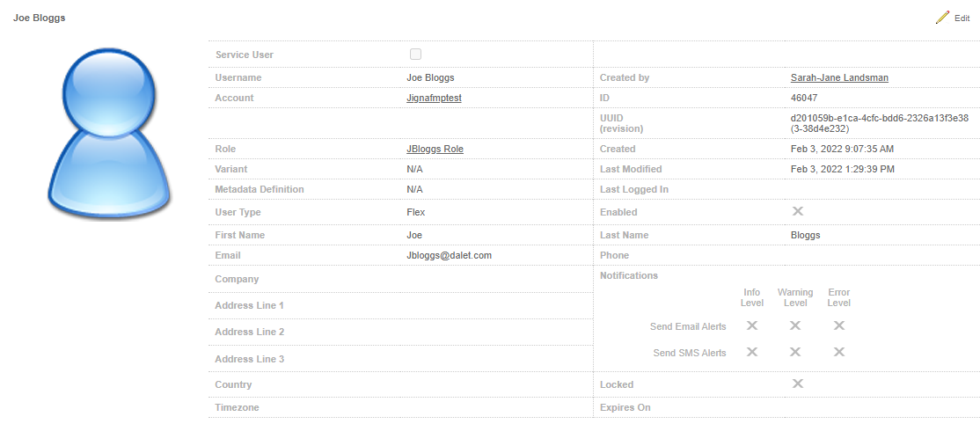Click the Enabled status X icon
980x424 pixels.
pyautogui.click(x=797, y=211)
